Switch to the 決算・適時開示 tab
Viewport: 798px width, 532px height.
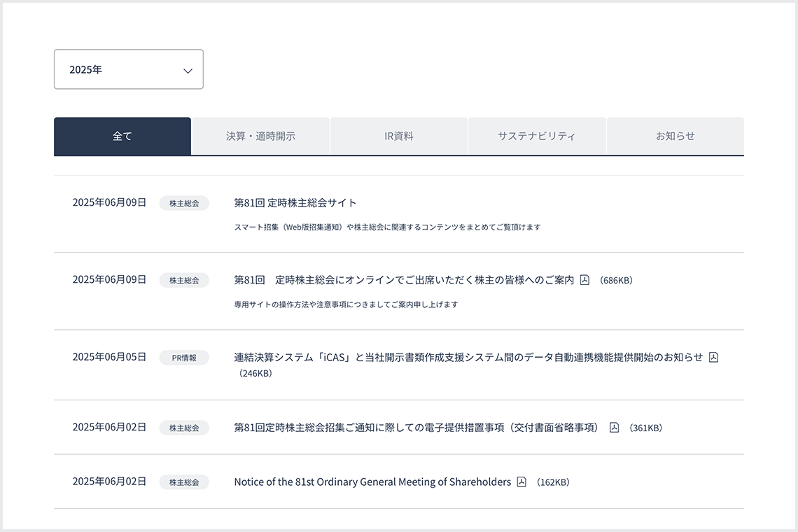click(x=260, y=136)
